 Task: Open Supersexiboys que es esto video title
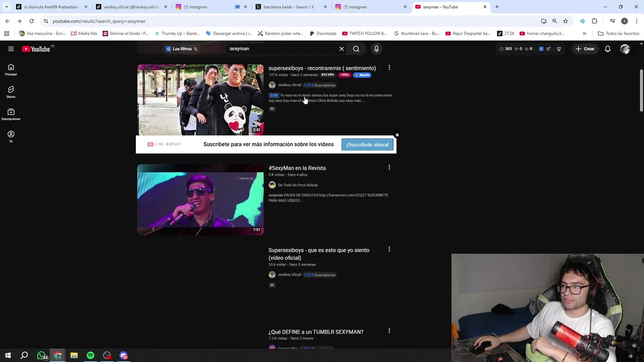click(318, 254)
